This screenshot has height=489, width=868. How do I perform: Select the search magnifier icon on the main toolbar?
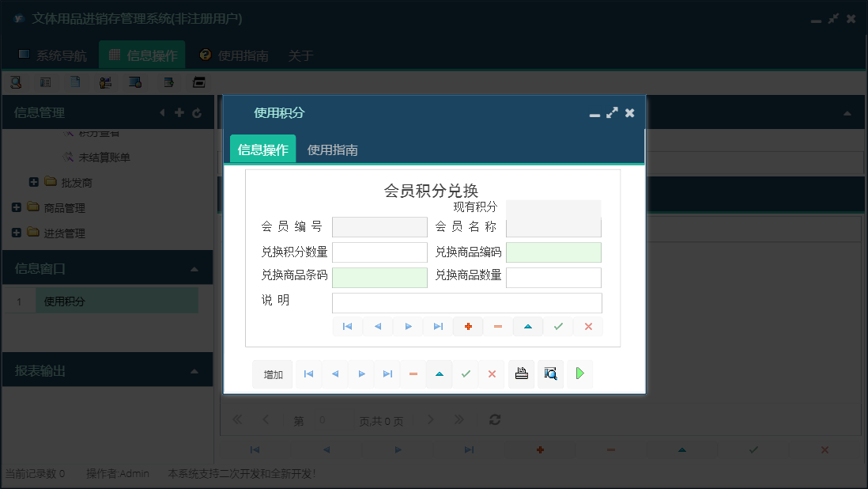[x=16, y=81]
